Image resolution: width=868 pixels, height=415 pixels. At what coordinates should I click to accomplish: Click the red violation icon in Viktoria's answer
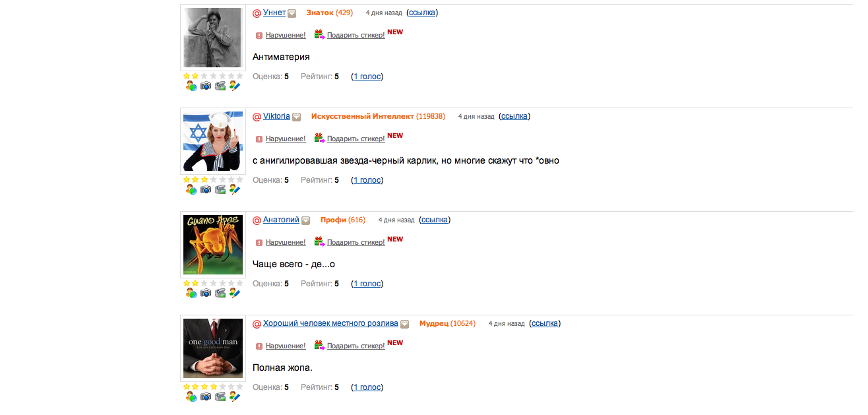tap(259, 139)
